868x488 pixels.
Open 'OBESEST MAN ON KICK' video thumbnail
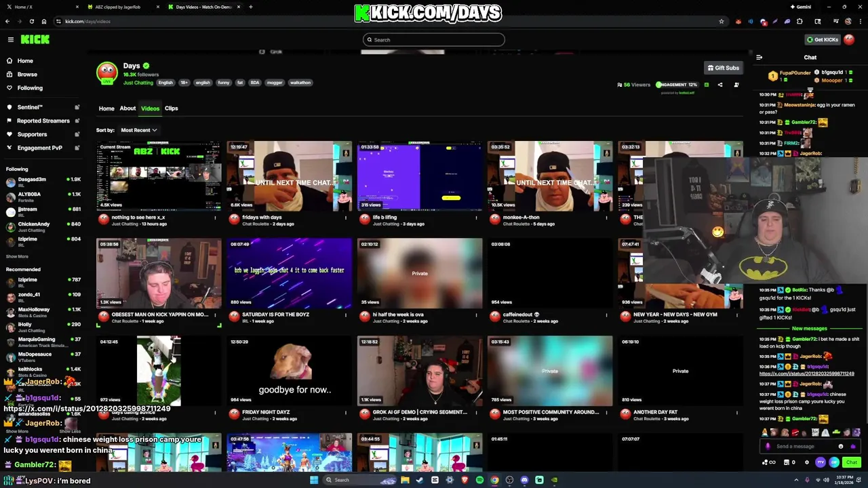tap(159, 273)
